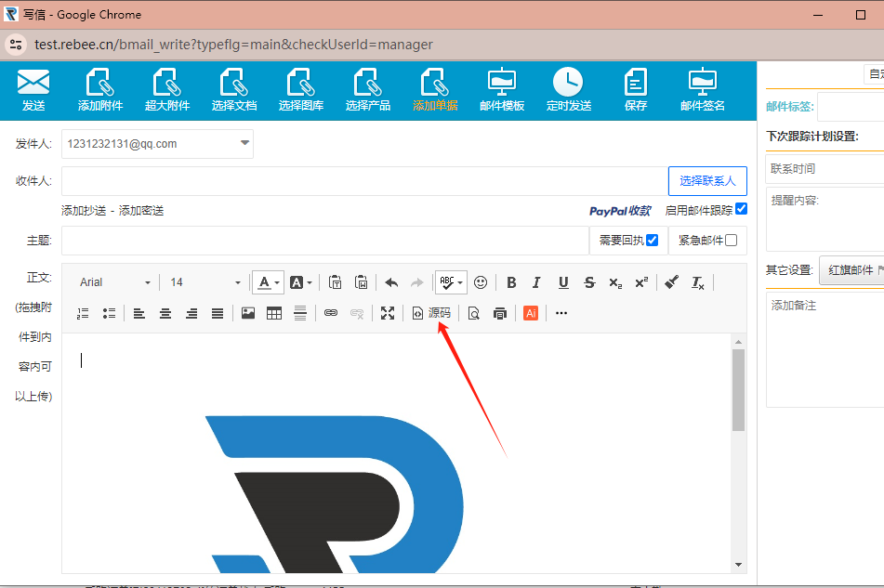This screenshot has height=588, width=884.
Task: Click the 红旗邮件 button
Action: [851, 270]
